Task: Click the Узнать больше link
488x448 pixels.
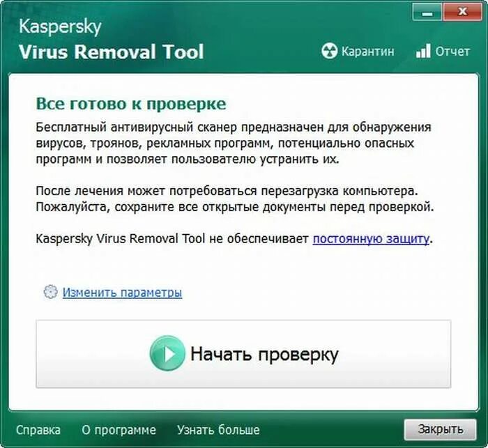Action: 218,430
